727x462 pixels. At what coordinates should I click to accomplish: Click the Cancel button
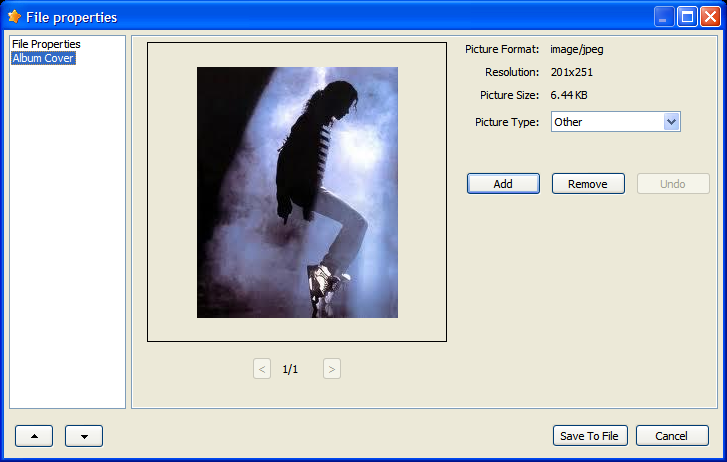pyautogui.click(x=672, y=436)
